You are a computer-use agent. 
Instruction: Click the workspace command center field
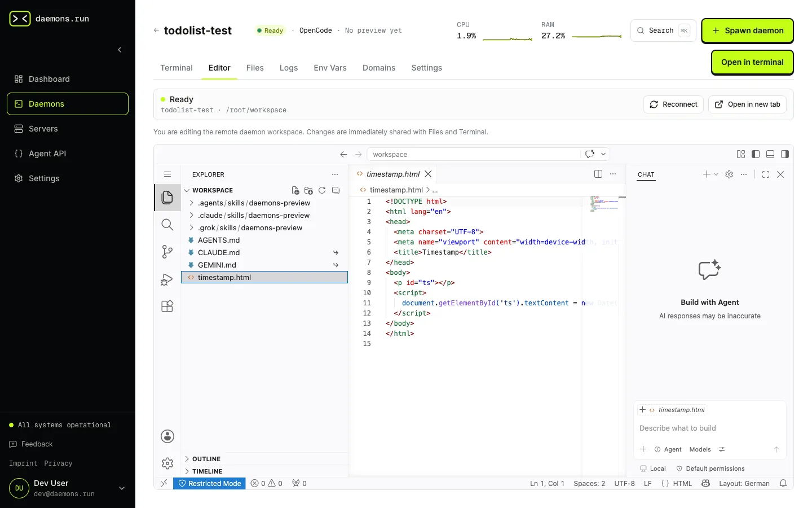click(x=474, y=154)
